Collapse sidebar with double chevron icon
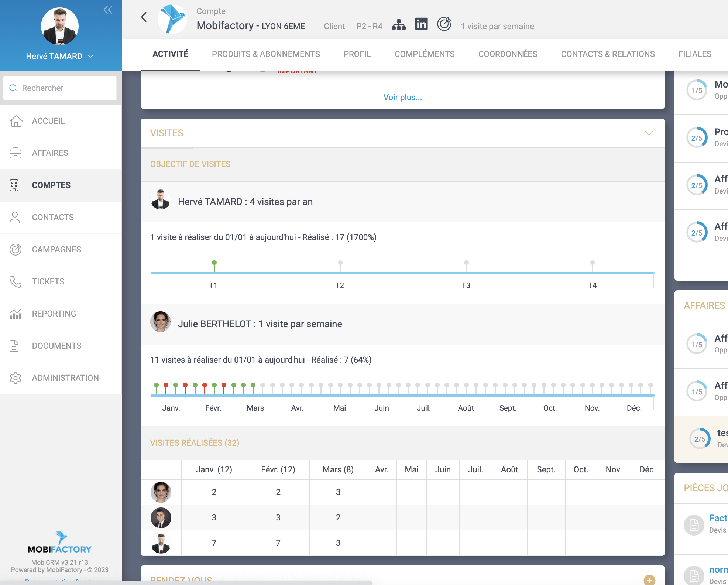The image size is (728, 585). [x=108, y=10]
